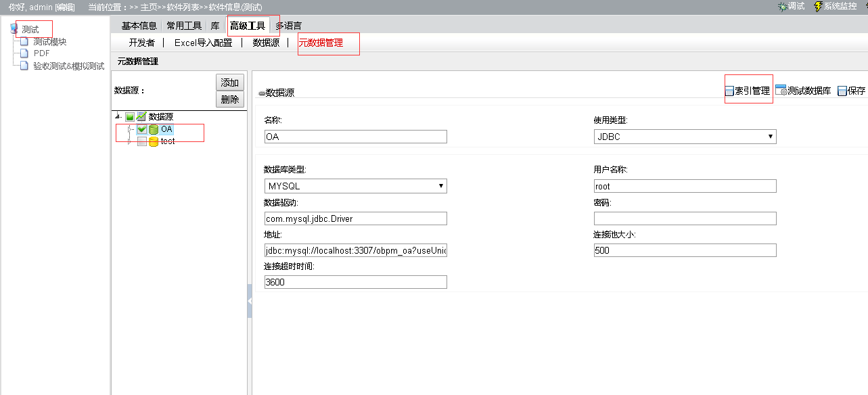868x395 pixels.
Task: Click the 保存 disk icon
Action: coord(842,91)
